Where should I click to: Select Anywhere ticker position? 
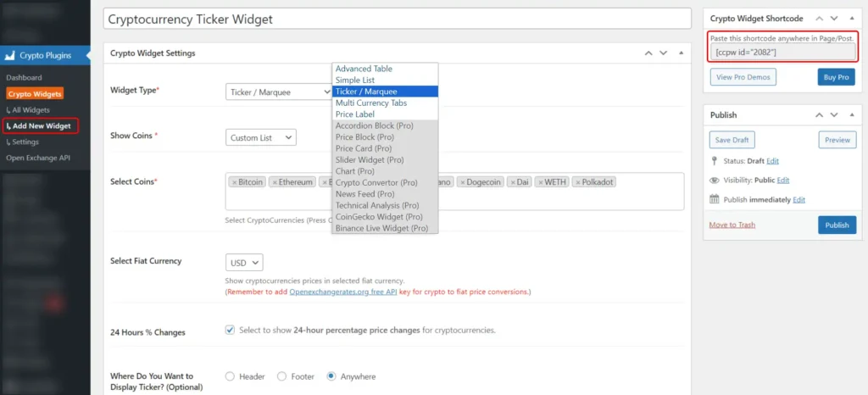tap(331, 376)
